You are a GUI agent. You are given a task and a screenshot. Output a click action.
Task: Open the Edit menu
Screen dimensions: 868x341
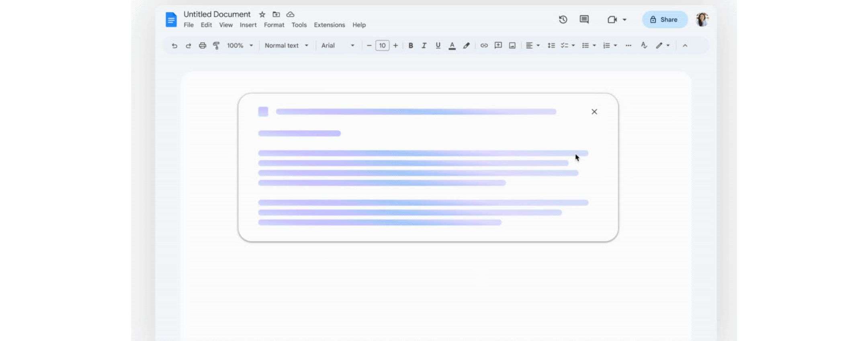[x=206, y=25]
